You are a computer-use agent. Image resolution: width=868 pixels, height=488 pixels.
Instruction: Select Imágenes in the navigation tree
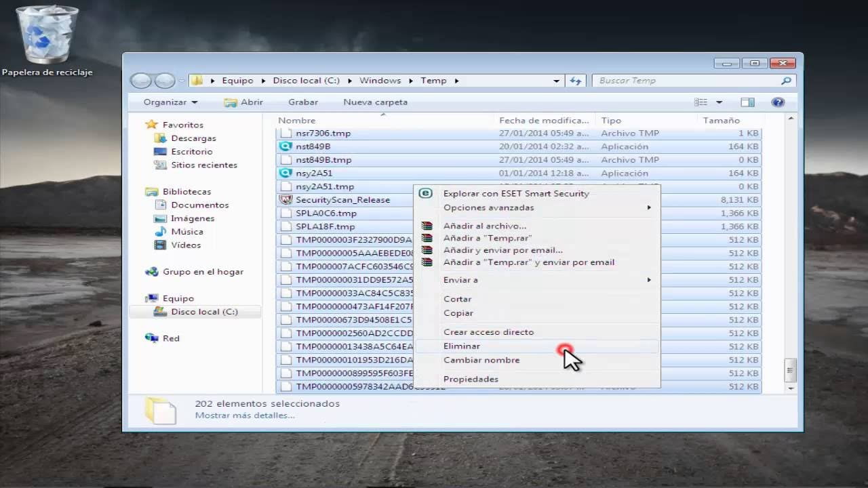pos(193,218)
